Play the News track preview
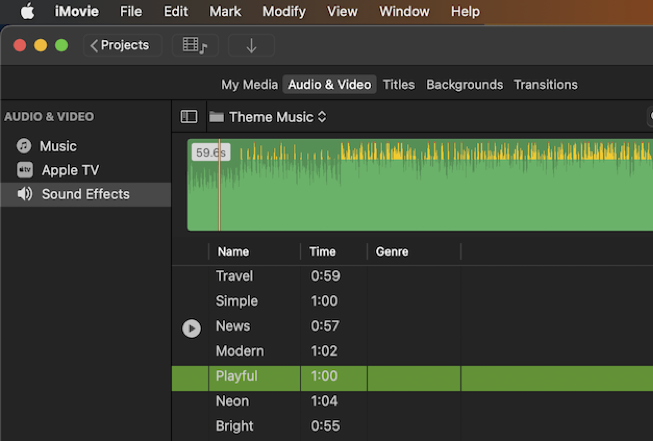The width and height of the screenshot is (653, 441). point(192,328)
